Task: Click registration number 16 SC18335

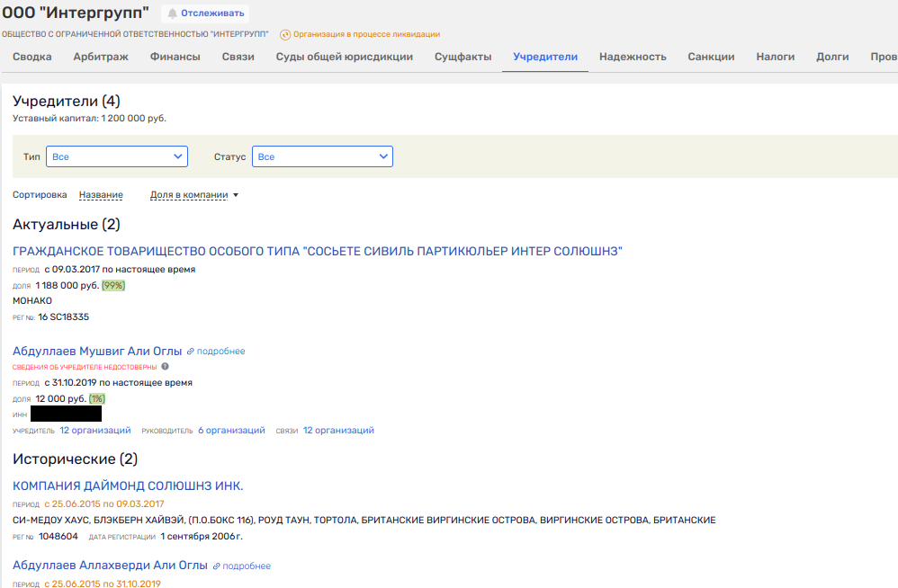Action: [64, 316]
